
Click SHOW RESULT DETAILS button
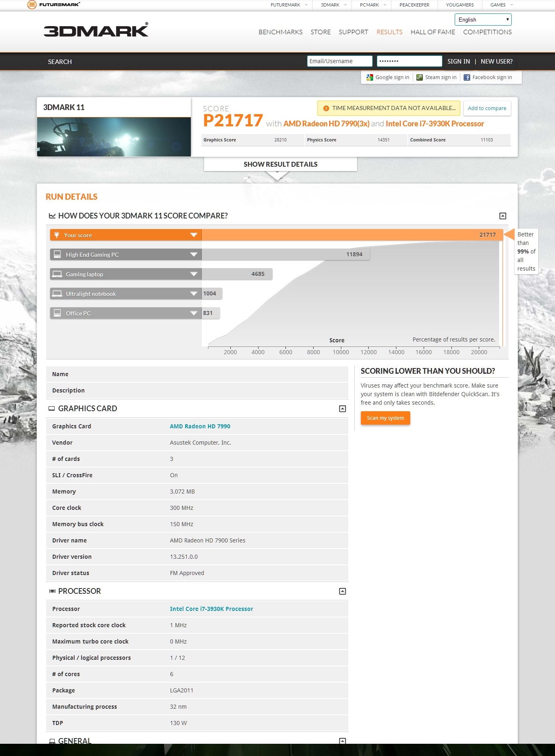point(281,165)
